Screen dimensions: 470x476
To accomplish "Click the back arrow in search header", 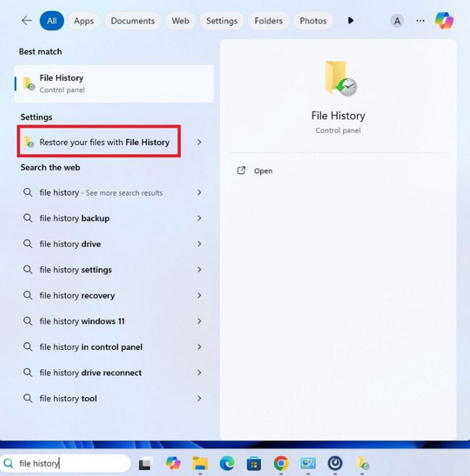I will pyautogui.click(x=27, y=20).
